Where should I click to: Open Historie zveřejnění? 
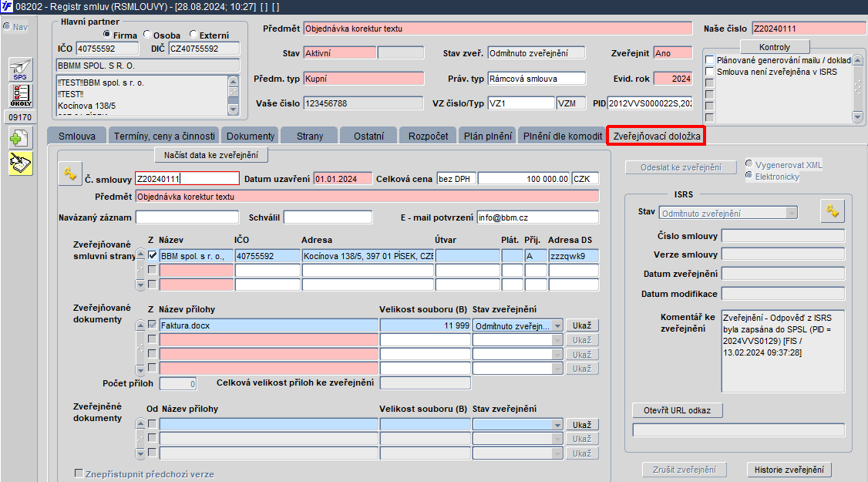click(789, 470)
